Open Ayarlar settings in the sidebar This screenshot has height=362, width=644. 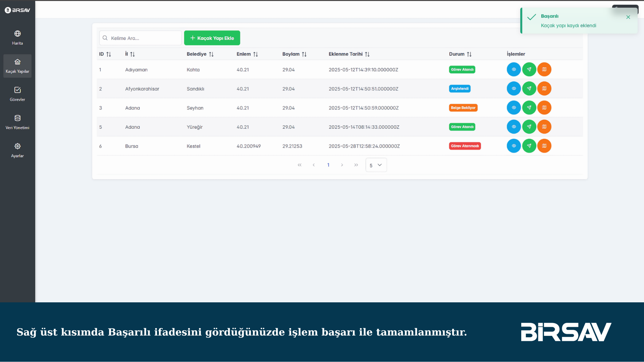pos(17,150)
